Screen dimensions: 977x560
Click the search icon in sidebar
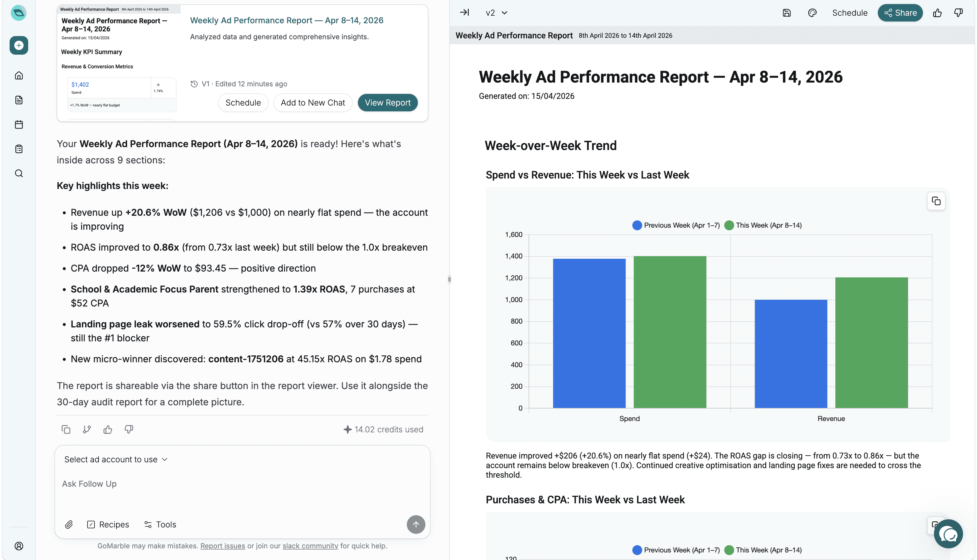click(18, 174)
